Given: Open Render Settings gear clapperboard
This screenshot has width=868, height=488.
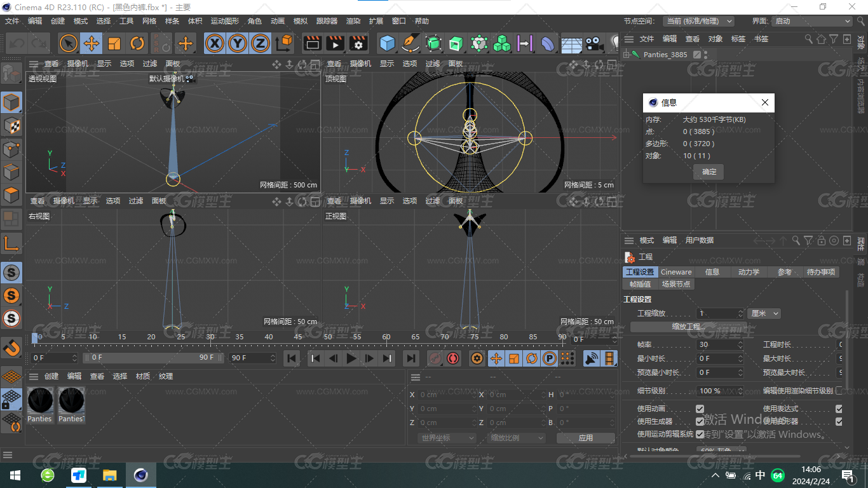Looking at the screenshot, I should (358, 43).
